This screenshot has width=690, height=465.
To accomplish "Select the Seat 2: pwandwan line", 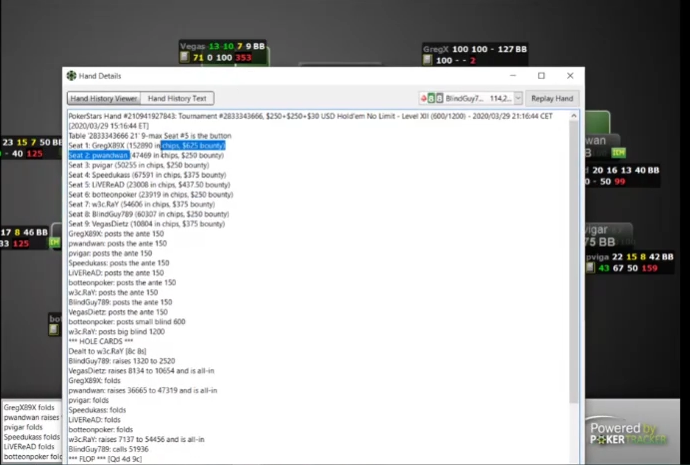I will (x=146, y=155).
